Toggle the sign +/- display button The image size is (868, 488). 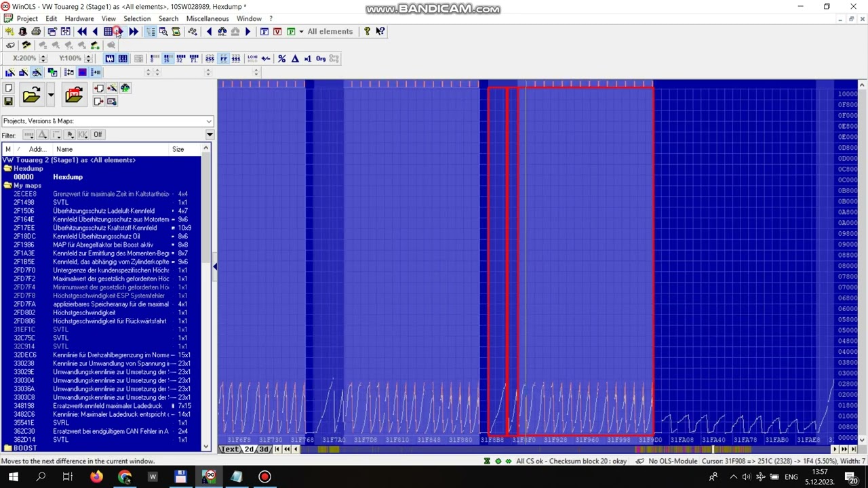[x=266, y=59]
